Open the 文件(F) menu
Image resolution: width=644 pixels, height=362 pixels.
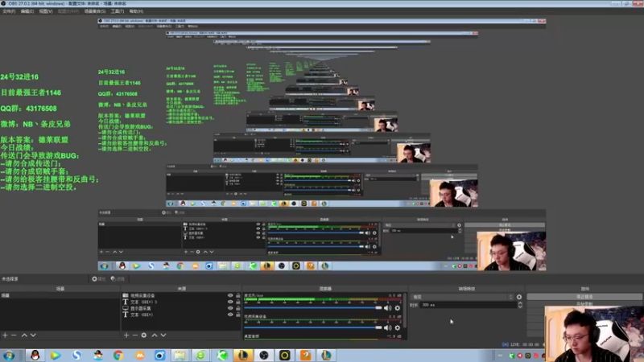[x=9, y=11]
